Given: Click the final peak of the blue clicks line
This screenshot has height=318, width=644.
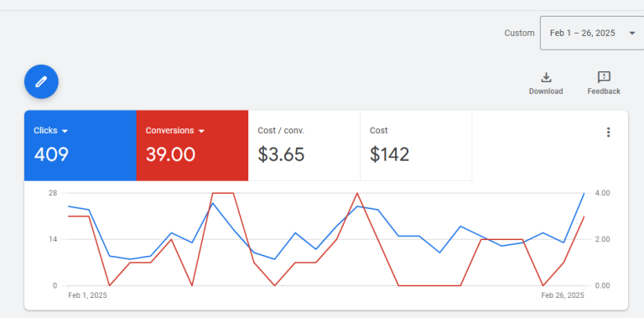Looking at the screenshot, I should tap(584, 193).
